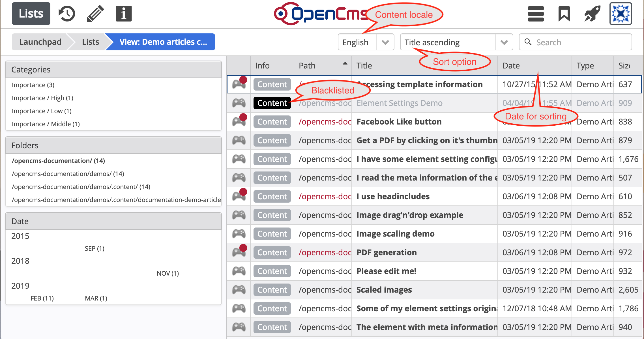The height and width of the screenshot is (339, 644).
Task: Click Content button for Accessing template information
Action: click(272, 84)
